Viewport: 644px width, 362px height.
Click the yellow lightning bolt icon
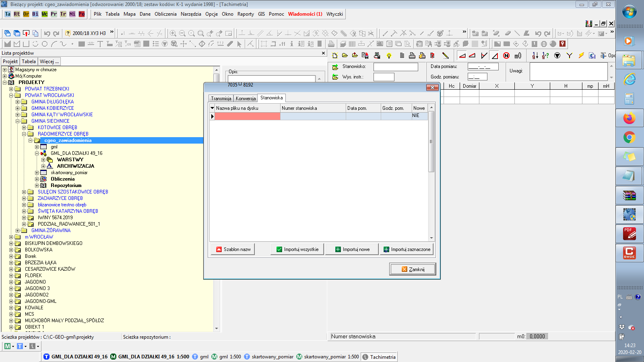click(x=581, y=56)
